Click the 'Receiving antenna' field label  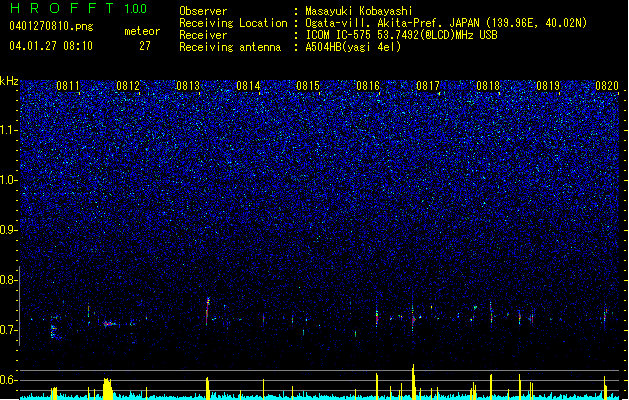click(x=230, y=47)
